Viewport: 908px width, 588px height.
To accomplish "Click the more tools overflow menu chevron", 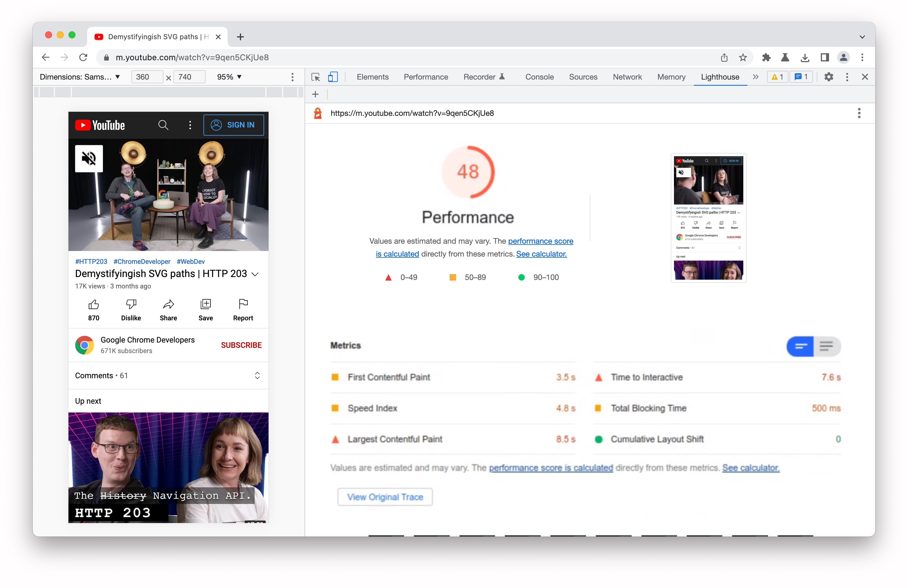I will point(754,78).
